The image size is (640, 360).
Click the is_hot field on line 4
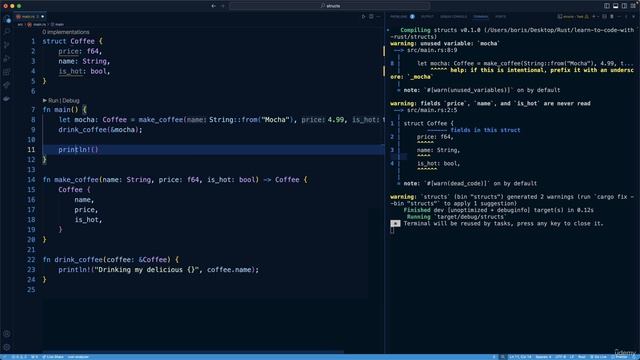[x=71, y=71]
